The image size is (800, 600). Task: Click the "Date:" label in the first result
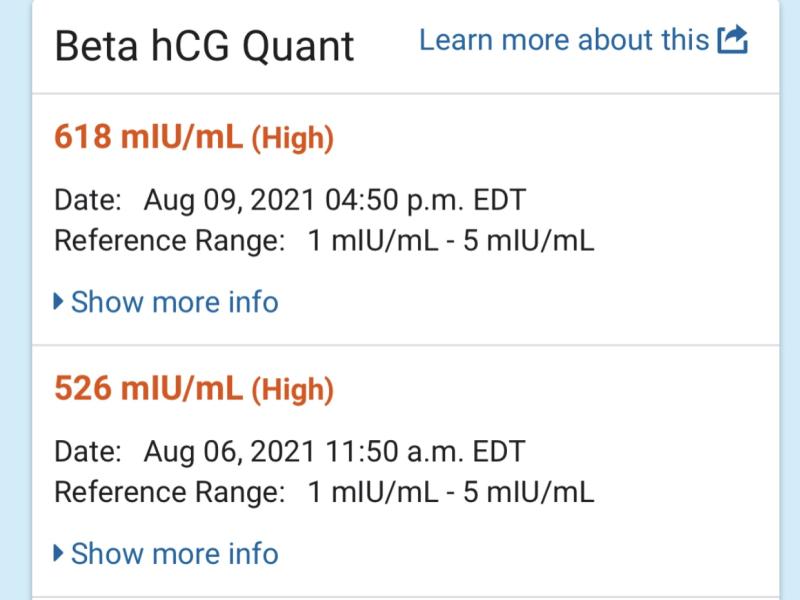coord(88,200)
